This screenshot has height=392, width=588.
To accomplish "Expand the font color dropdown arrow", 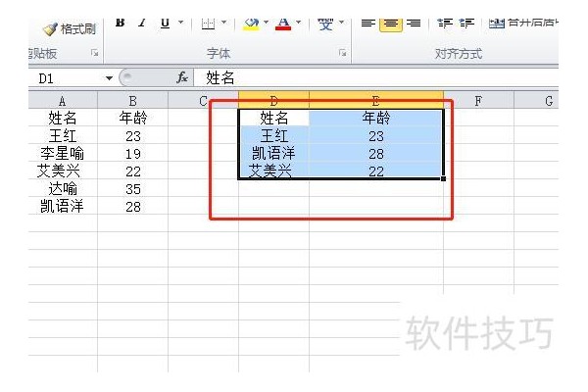I will pyautogui.click(x=299, y=23).
